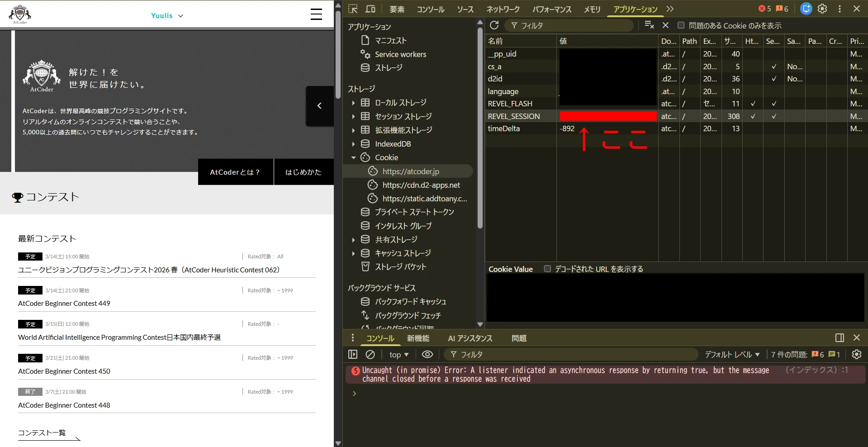Show more DevTools tabs with the double chevron
The image size is (868, 447).
click(x=670, y=9)
